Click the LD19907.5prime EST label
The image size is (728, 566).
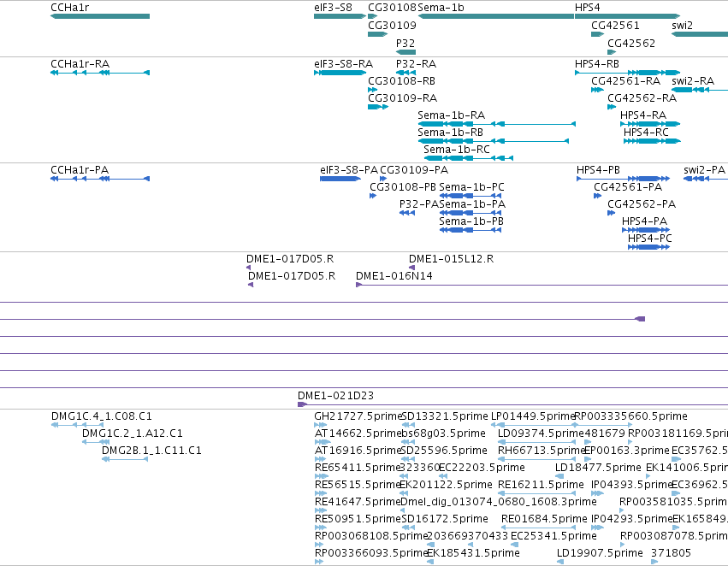[600, 553]
